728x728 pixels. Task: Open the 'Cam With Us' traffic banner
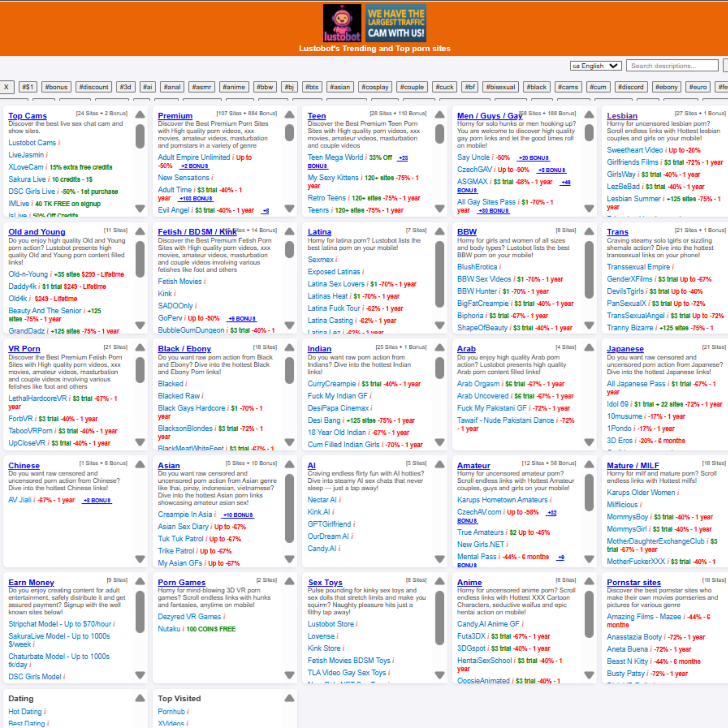click(396, 23)
